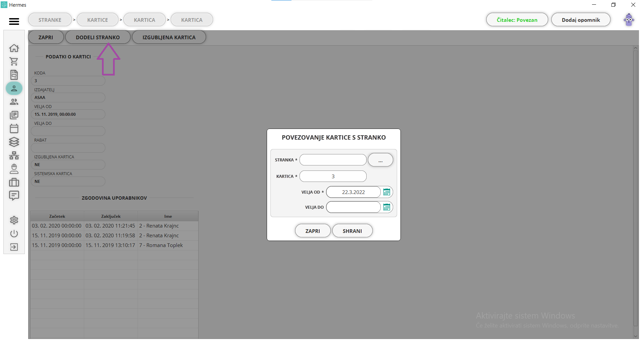Viewport: 644px width, 343px height.
Task: Click the vertical scrollbar on the right
Action: click(636, 188)
